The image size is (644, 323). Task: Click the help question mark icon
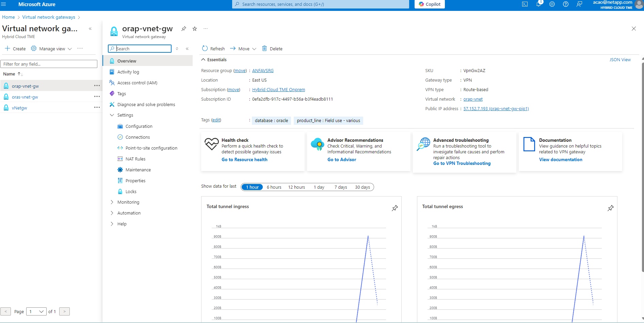(566, 4)
